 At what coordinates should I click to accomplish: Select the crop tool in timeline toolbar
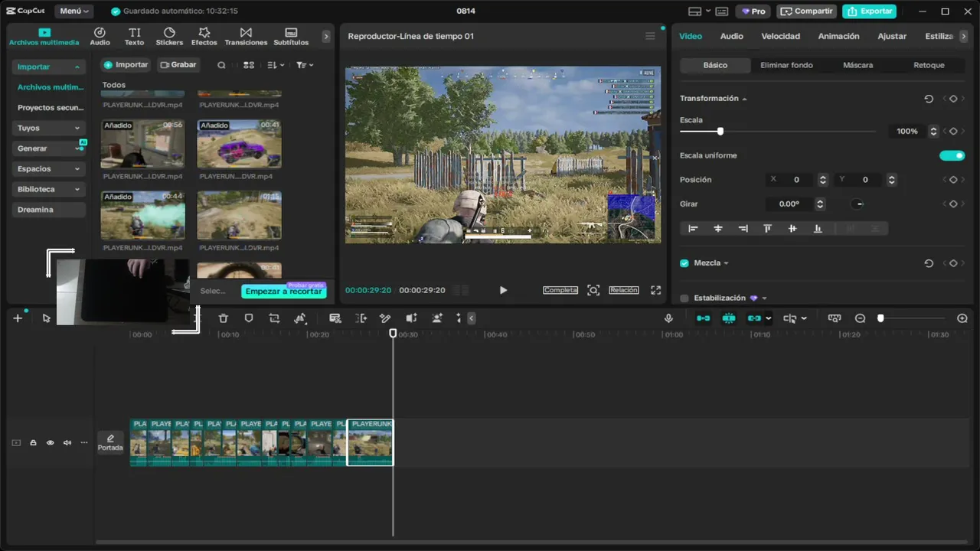tap(274, 318)
